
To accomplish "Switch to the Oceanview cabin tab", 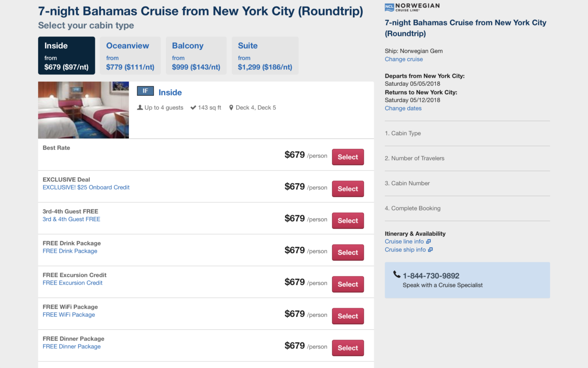I will pos(130,55).
